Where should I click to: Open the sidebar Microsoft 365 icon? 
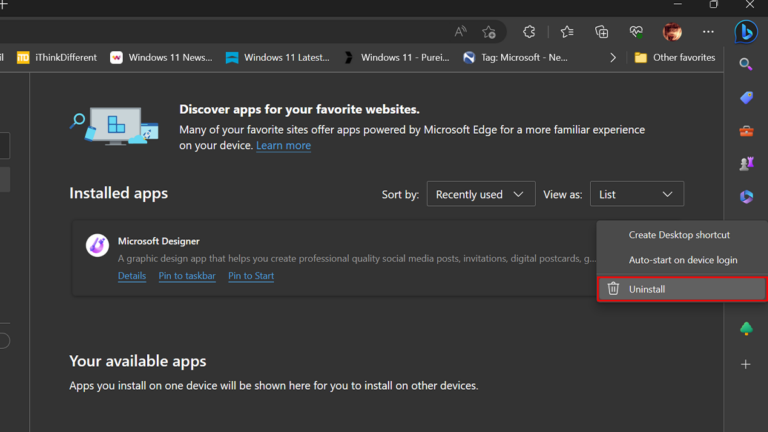pos(746,196)
